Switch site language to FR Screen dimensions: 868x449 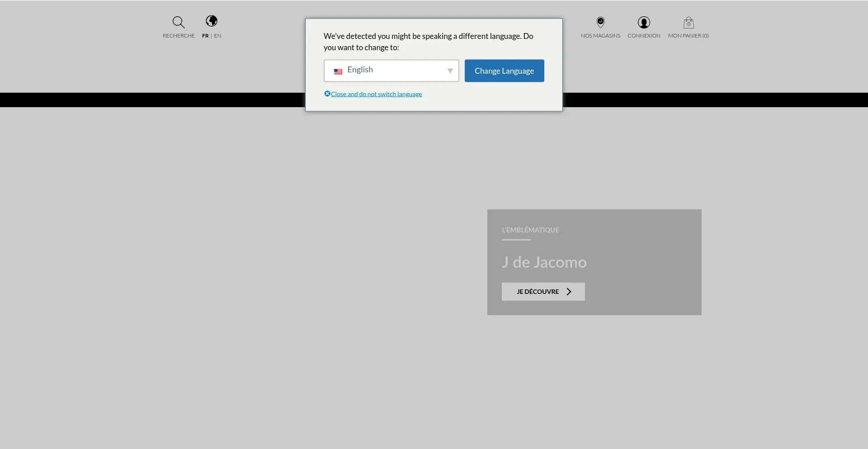pos(205,36)
